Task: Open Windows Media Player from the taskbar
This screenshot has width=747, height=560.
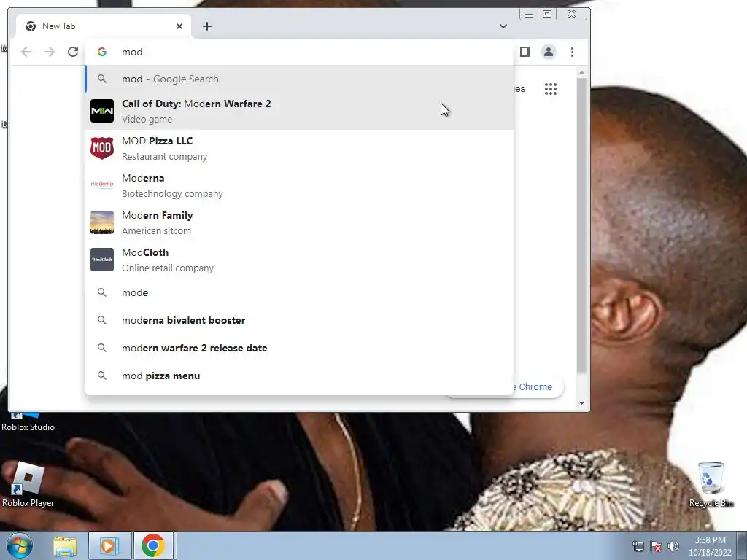Action: [x=109, y=546]
